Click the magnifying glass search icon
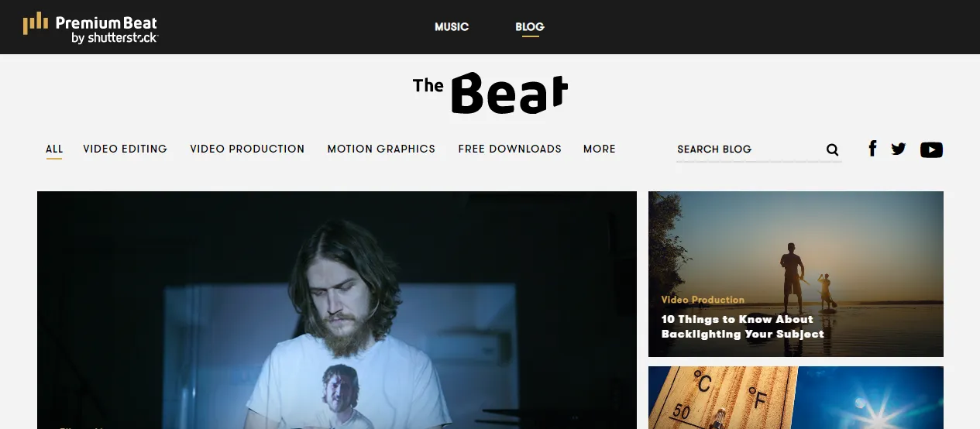980x429 pixels. click(x=833, y=149)
